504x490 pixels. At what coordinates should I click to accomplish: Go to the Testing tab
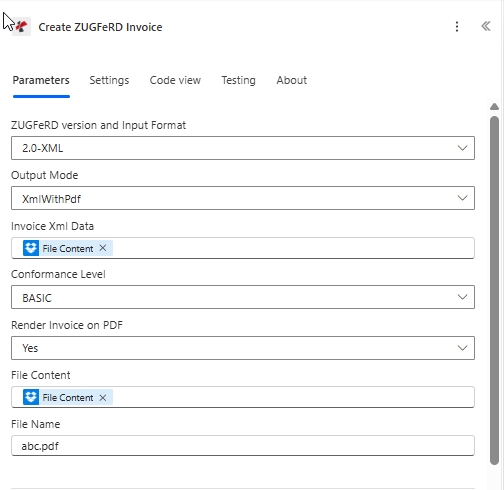coord(238,80)
